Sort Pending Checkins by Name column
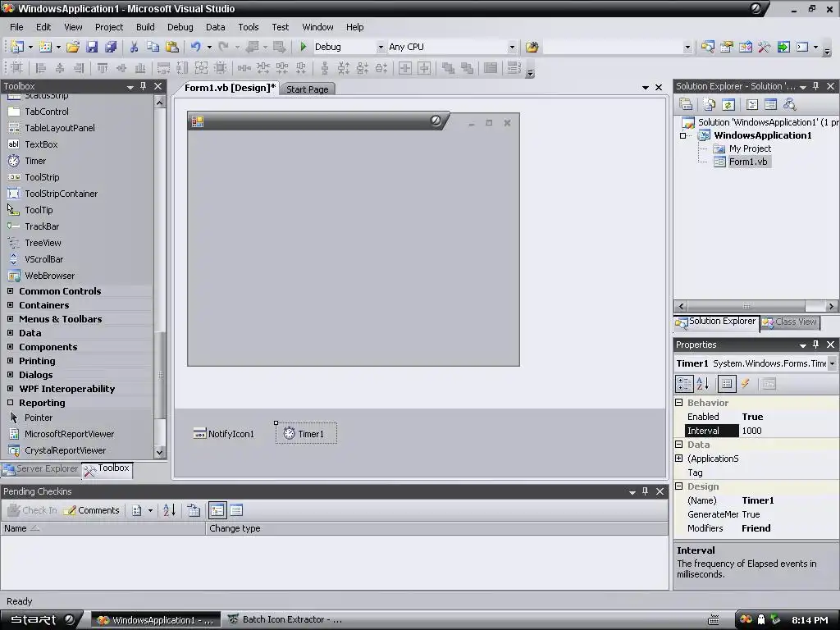Image resolution: width=840 pixels, height=630 pixels. (x=103, y=528)
